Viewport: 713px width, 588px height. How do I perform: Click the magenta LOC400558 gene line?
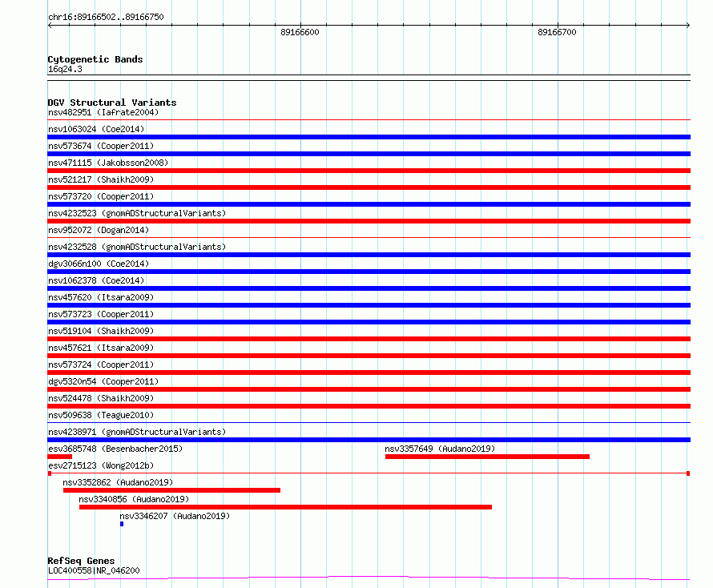pos(369,578)
